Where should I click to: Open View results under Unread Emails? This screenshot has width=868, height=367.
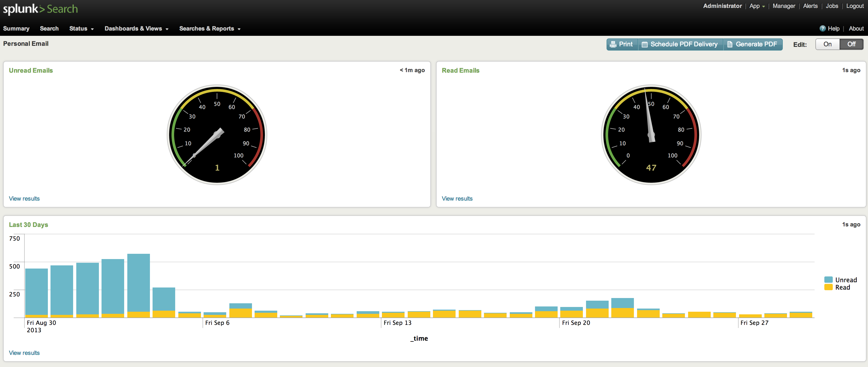(x=24, y=198)
